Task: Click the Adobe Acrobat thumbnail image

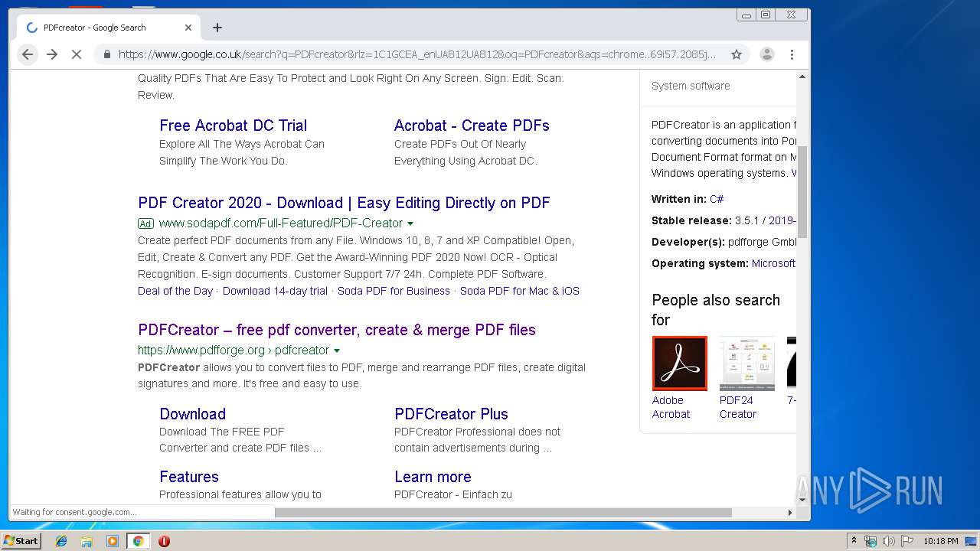Action: (680, 364)
